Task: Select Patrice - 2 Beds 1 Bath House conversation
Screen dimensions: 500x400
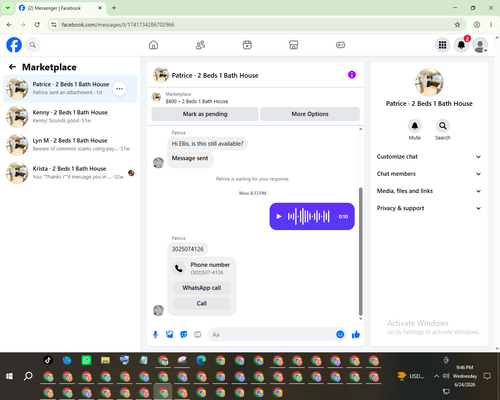Action: tap(70, 89)
